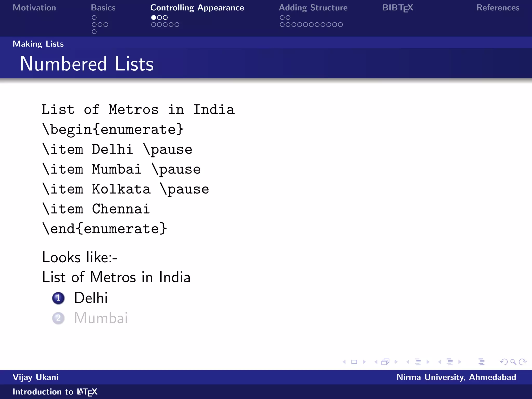Jump to the References section
This screenshot has width=532, height=399.
(x=498, y=8)
